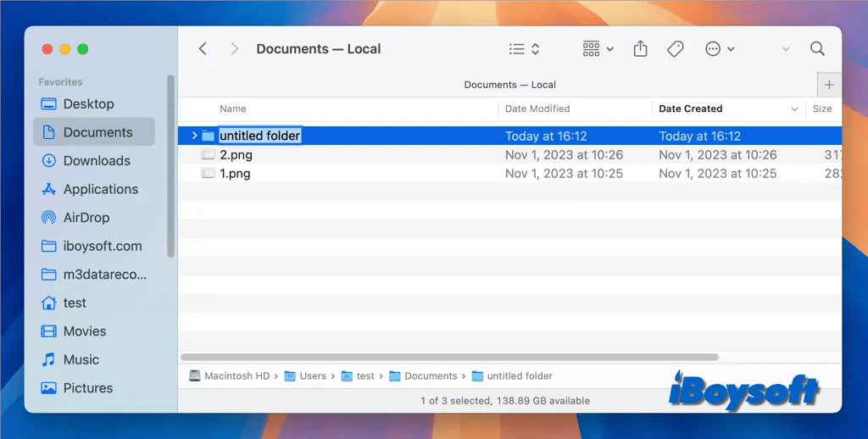
Task: Click test in the path bar
Action: (358, 376)
